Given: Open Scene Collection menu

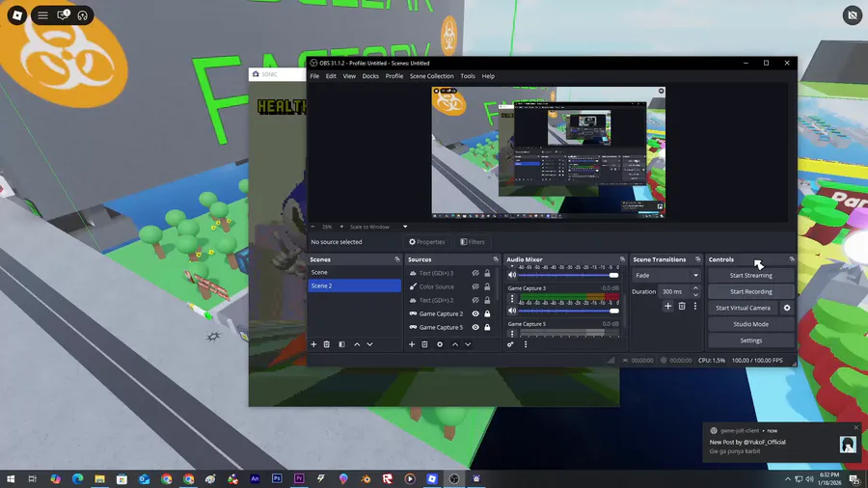Looking at the screenshot, I should click(431, 76).
